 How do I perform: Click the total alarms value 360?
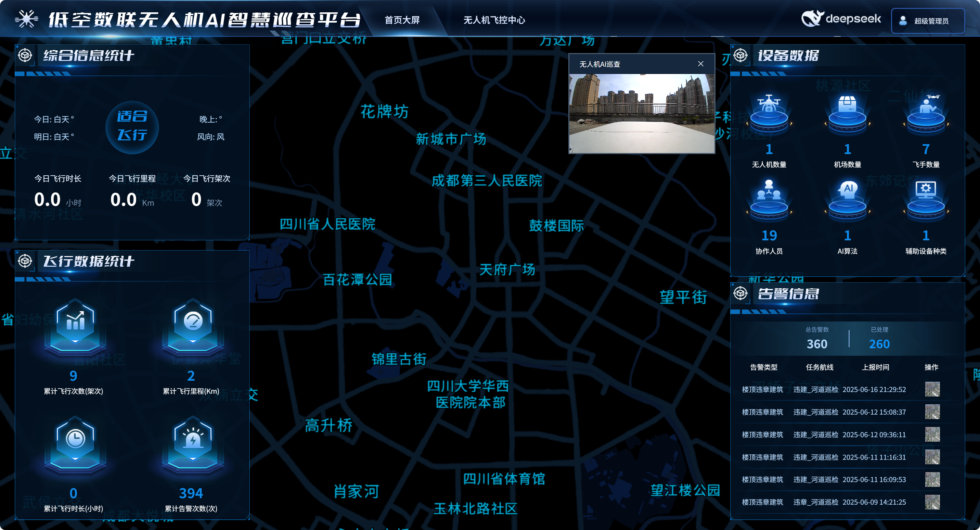[x=817, y=344]
